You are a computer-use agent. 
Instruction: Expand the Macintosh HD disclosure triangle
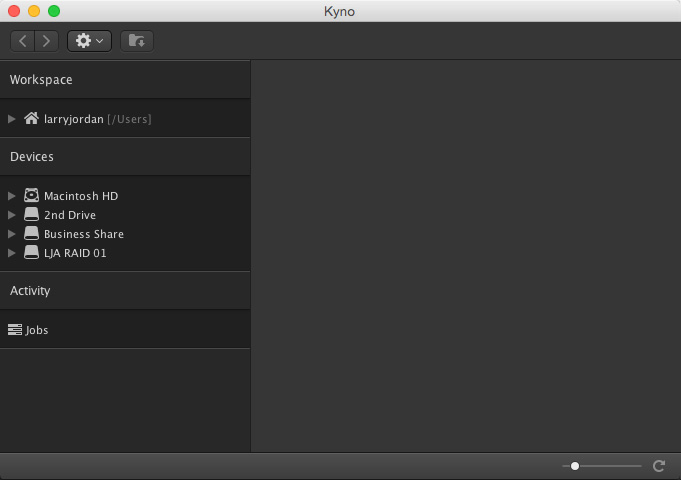pos(12,196)
